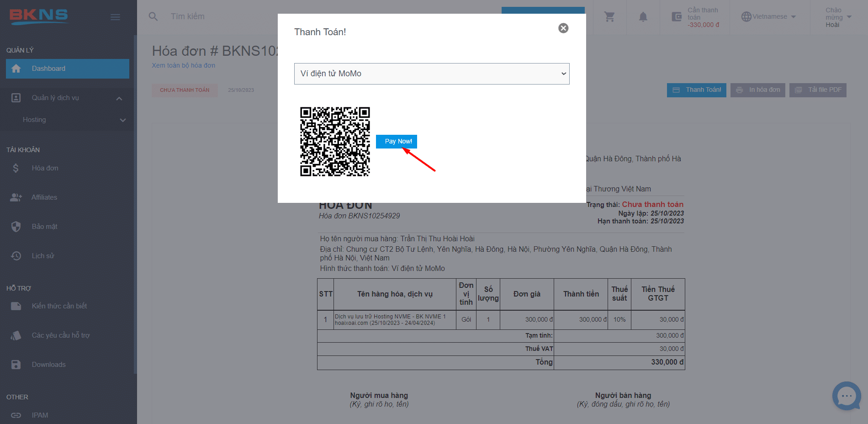Image resolution: width=868 pixels, height=424 pixels.
Task: Click the Thuế VAT 30,000 đ value
Action: click(x=672, y=349)
